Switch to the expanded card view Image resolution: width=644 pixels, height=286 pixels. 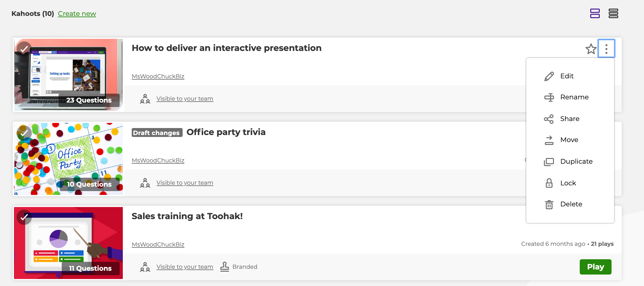click(595, 13)
